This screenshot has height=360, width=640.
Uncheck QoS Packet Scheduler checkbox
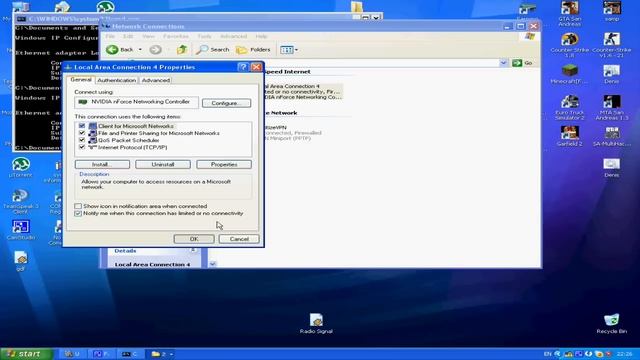click(x=82, y=140)
